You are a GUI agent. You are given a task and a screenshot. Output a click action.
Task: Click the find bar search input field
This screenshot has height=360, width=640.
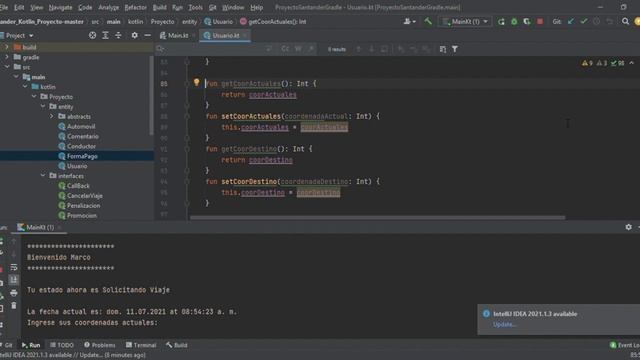(212, 49)
